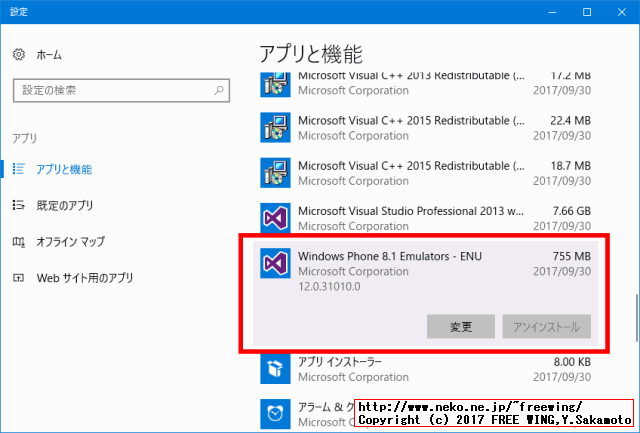Click the Visual C++ 2015 Redistributable 22.4 MB icon
This screenshot has width=640, height=433.
click(x=276, y=127)
